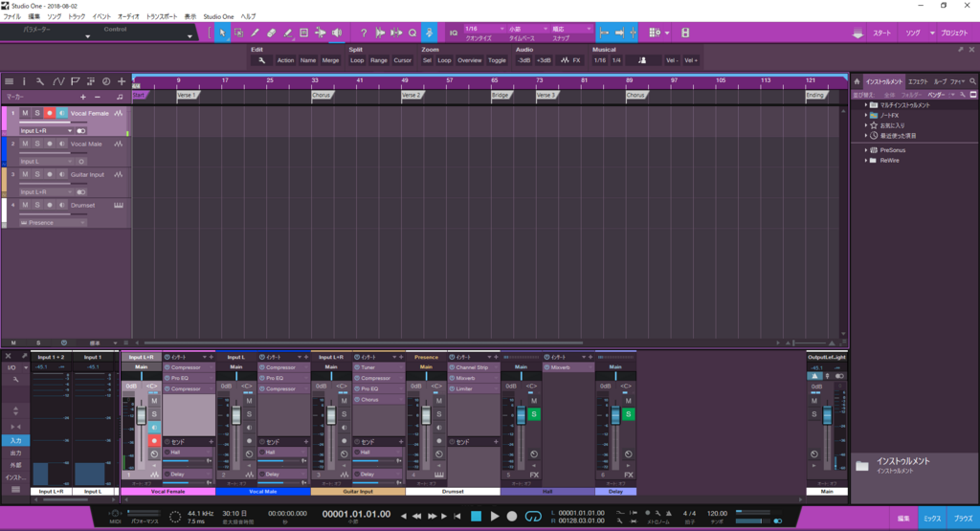Image resolution: width=980 pixels, height=531 pixels.
Task: Select the Arrow tool in the toolbar
Action: click(x=222, y=33)
